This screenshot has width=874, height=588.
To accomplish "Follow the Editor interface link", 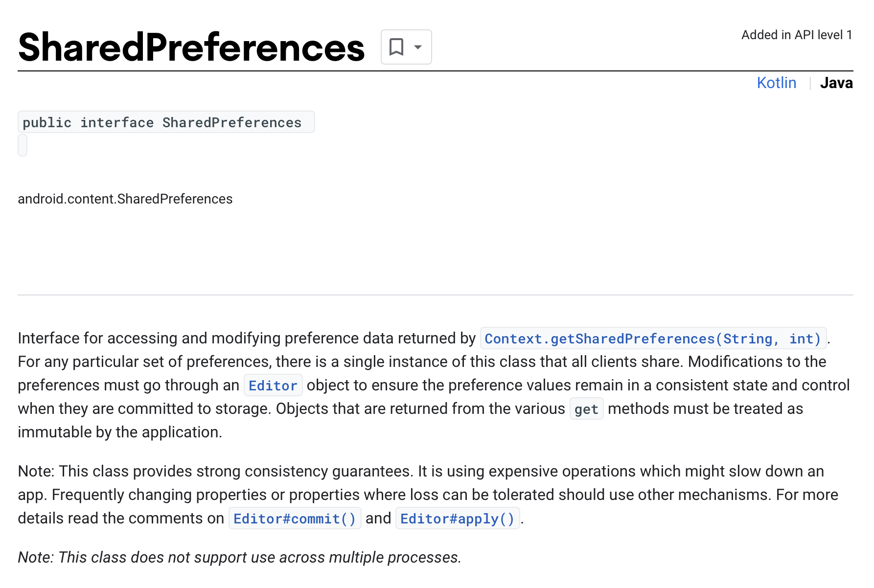I will 273,385.
